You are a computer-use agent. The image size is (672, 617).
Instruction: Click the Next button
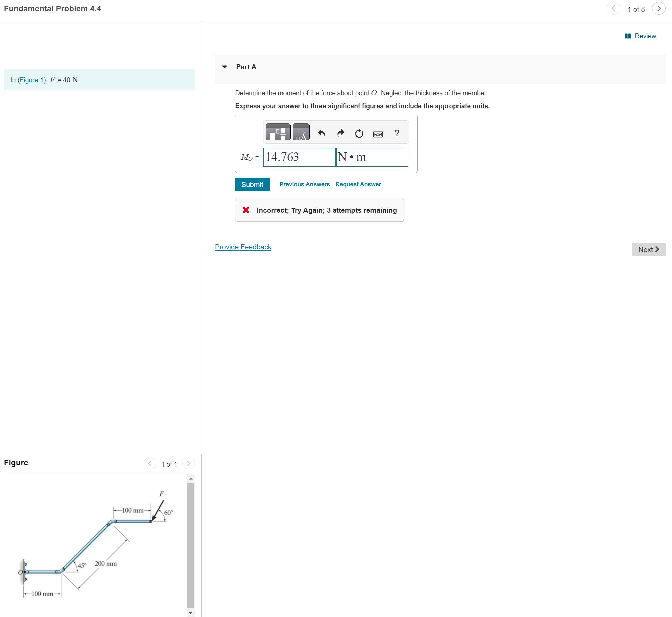648,249
